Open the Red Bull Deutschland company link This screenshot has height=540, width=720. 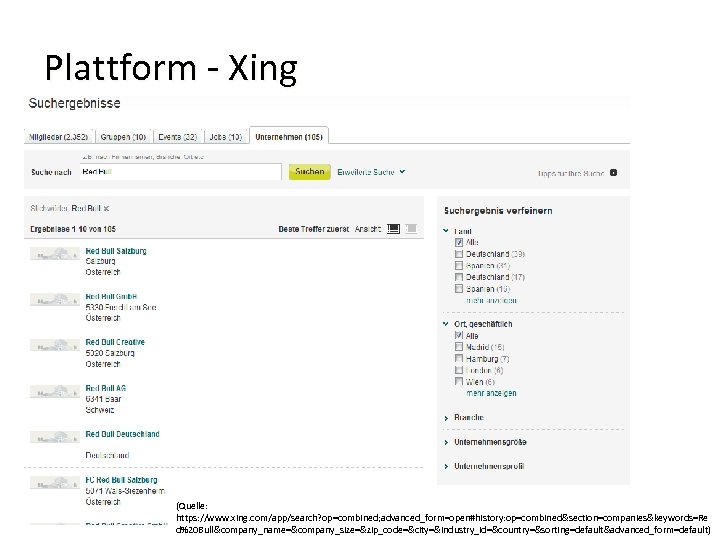pos(122,434)
